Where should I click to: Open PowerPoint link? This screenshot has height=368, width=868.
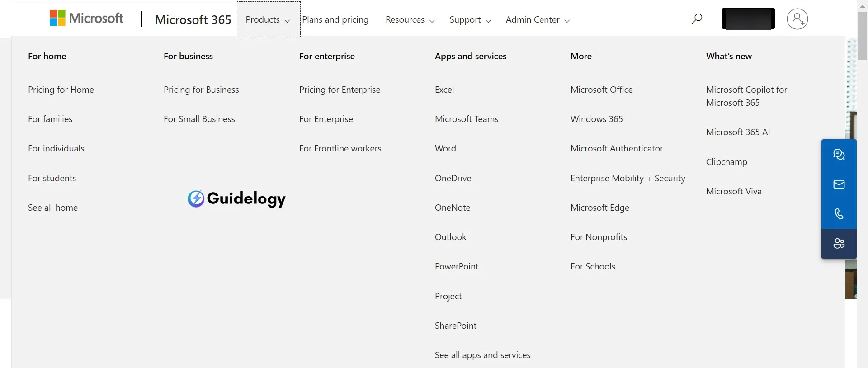(x=457, y=266)
